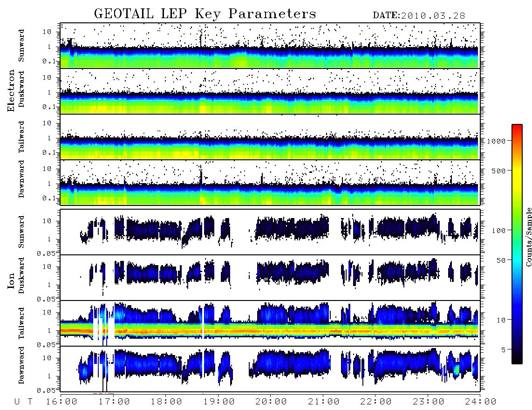This screenshot has width=532, height=410.
Task: Select the 22:00 time tick label
Action: coord(376,402)
